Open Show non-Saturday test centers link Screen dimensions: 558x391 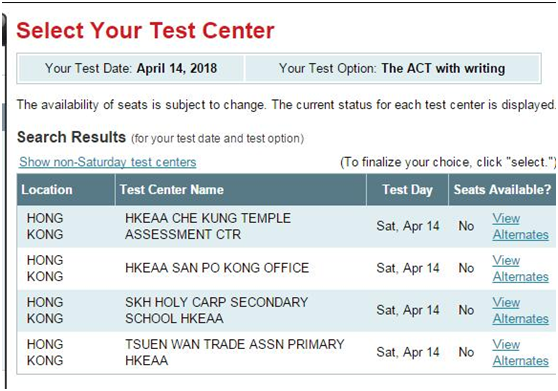coord(107,162)
